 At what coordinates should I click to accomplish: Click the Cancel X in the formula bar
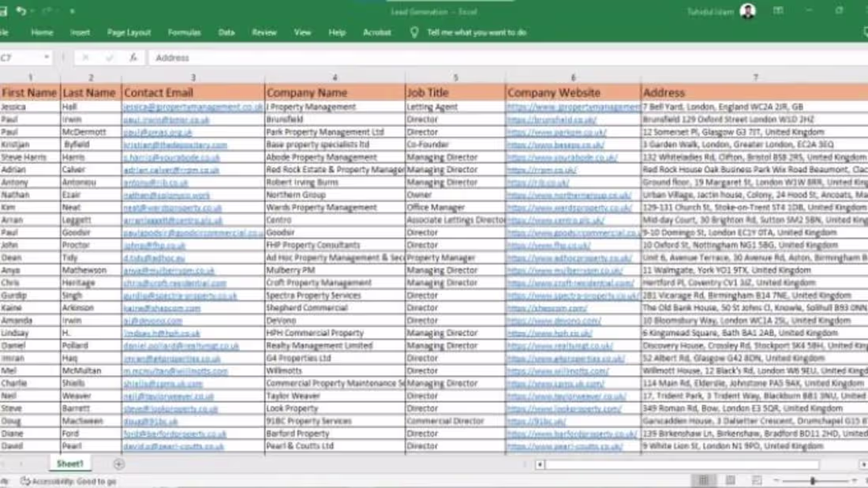pyautogui.click(x=85, y=58)
